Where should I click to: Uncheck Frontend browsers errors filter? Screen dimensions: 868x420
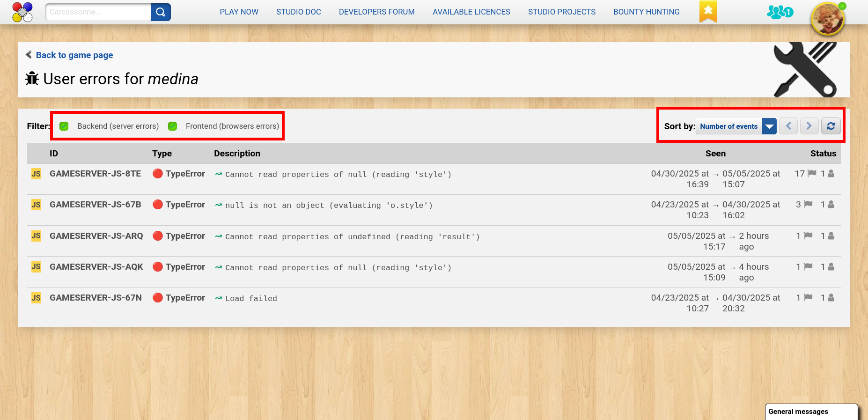coord(173,126)
